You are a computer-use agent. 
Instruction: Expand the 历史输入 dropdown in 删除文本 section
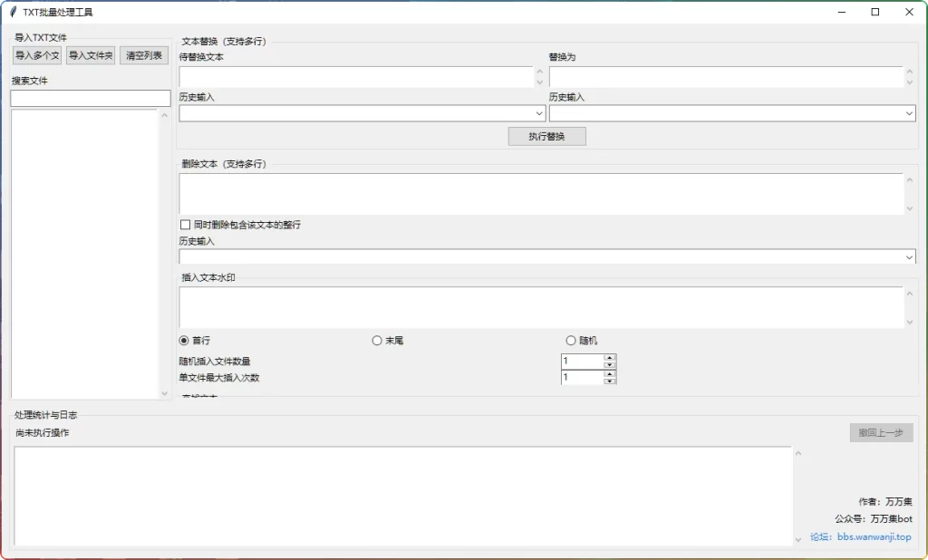click(x=909, y=256)
